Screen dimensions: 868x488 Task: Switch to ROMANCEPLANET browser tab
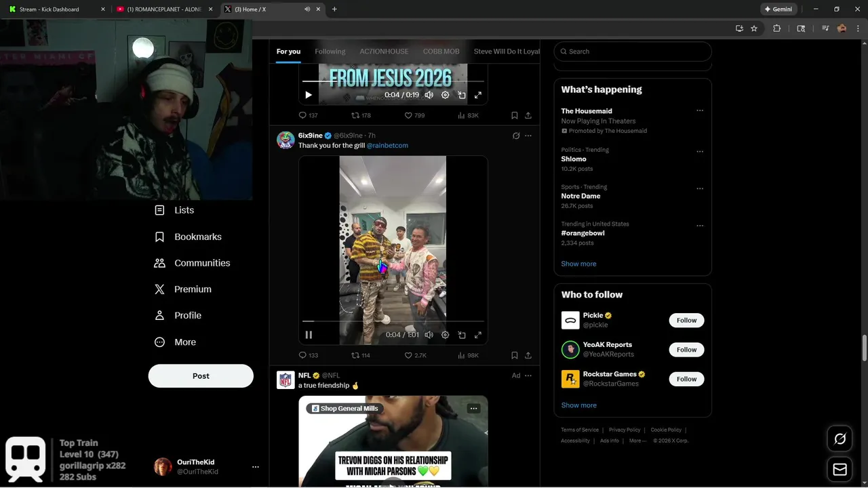[165, 9]
